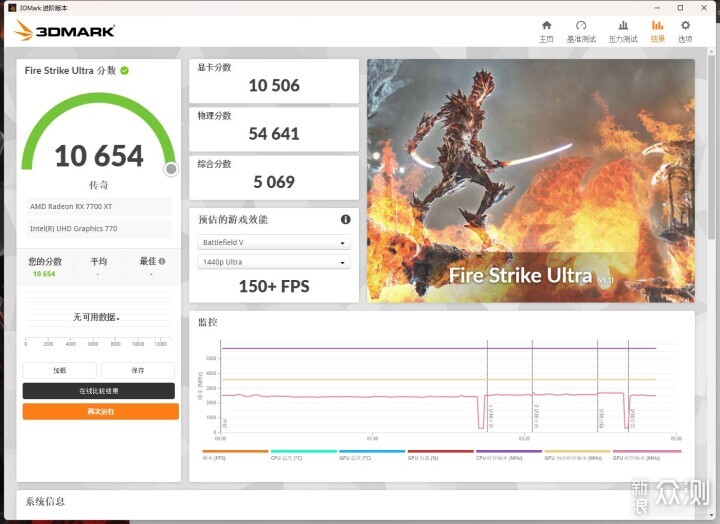Go to the 主页 home icon
Image resolution: width=720 pixels, height=524 pixels.
(546, 26)
